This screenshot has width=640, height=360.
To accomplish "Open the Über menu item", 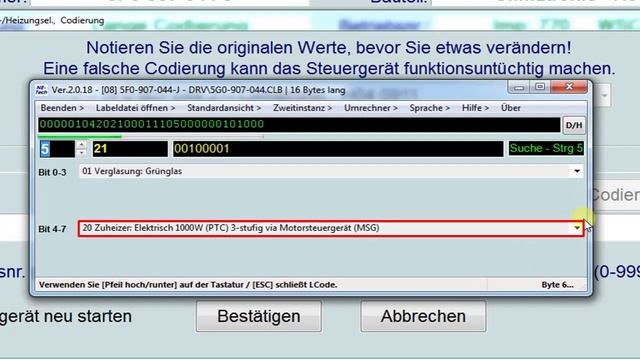I will pyautogui.click(x=511, y=108).
